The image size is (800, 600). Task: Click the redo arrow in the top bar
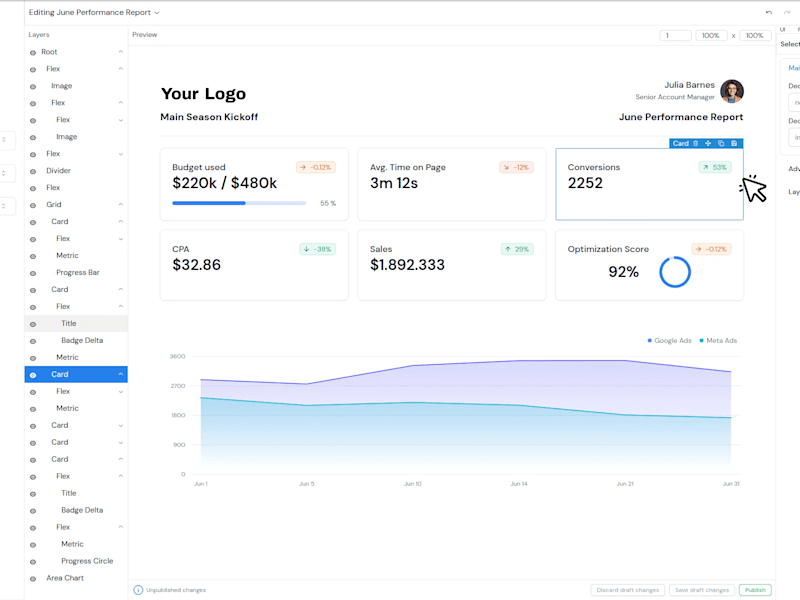[x=787, y=12]
